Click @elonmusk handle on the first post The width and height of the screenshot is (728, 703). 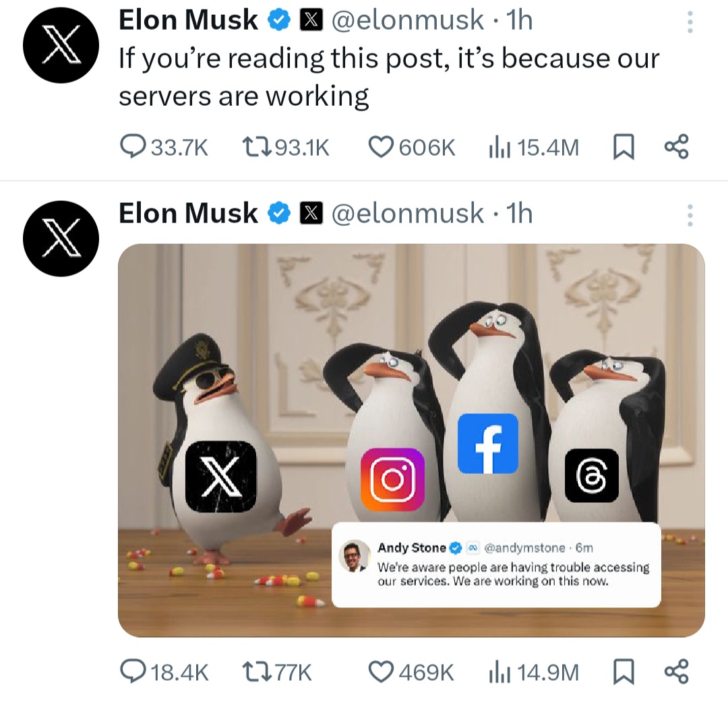tap(406, 21)
